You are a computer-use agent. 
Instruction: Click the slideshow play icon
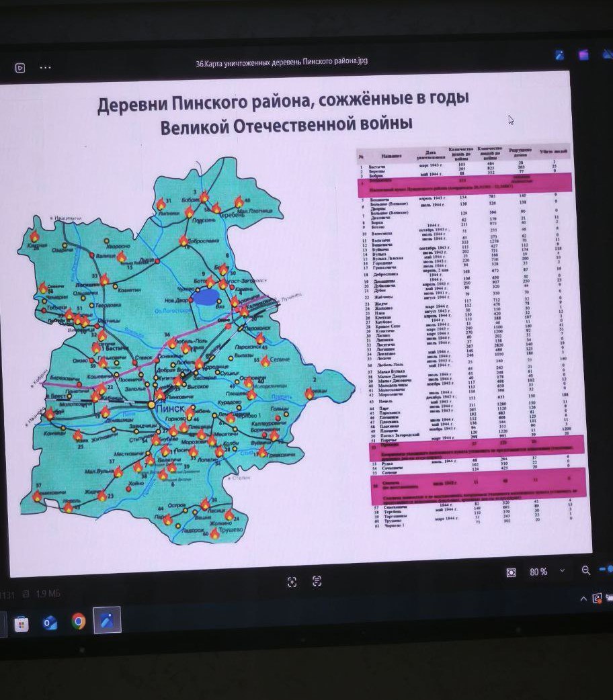[20, 67]
